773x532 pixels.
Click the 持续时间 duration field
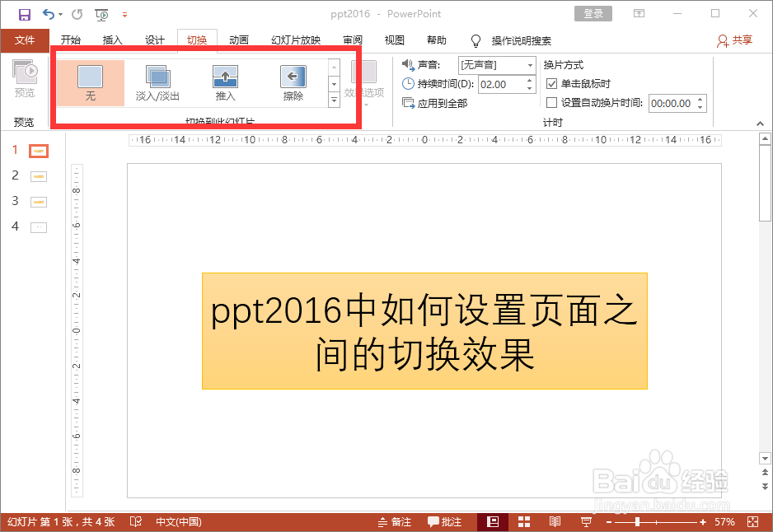point(501,84)
